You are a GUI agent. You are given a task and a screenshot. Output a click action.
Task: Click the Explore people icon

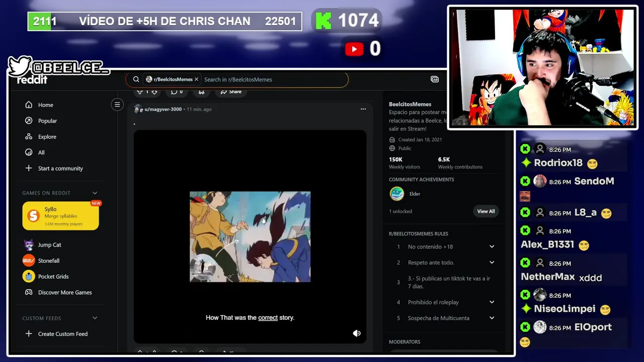point(29,137)
